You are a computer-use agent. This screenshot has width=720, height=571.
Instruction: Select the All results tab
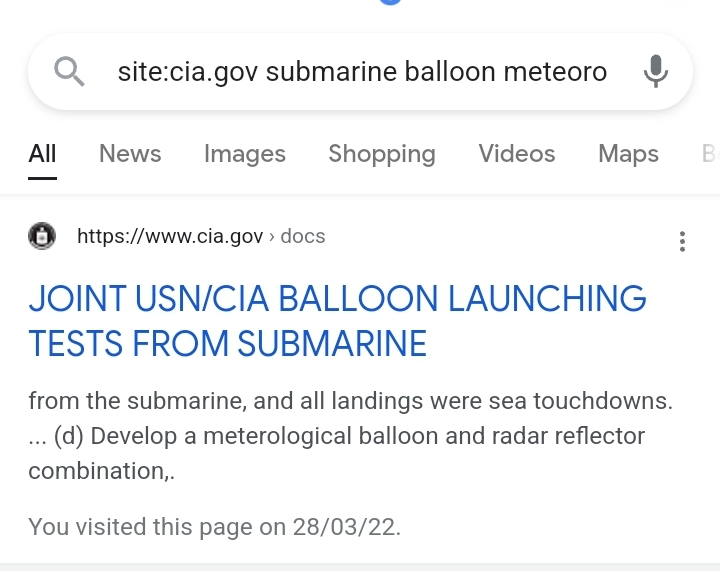42,154
